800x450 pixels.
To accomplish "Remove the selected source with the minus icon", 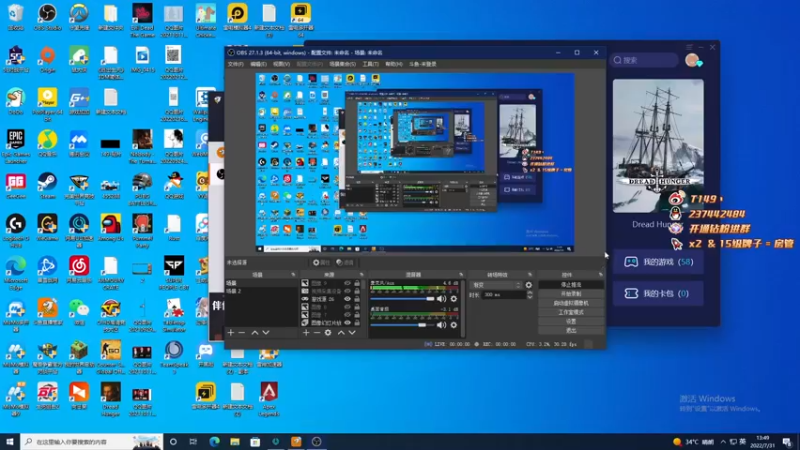I will (x=317, y=333).
